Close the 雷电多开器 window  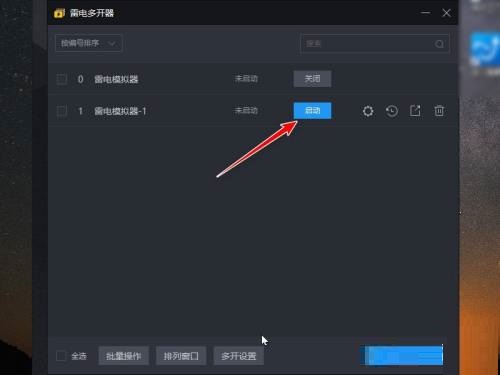coord(446,13)
